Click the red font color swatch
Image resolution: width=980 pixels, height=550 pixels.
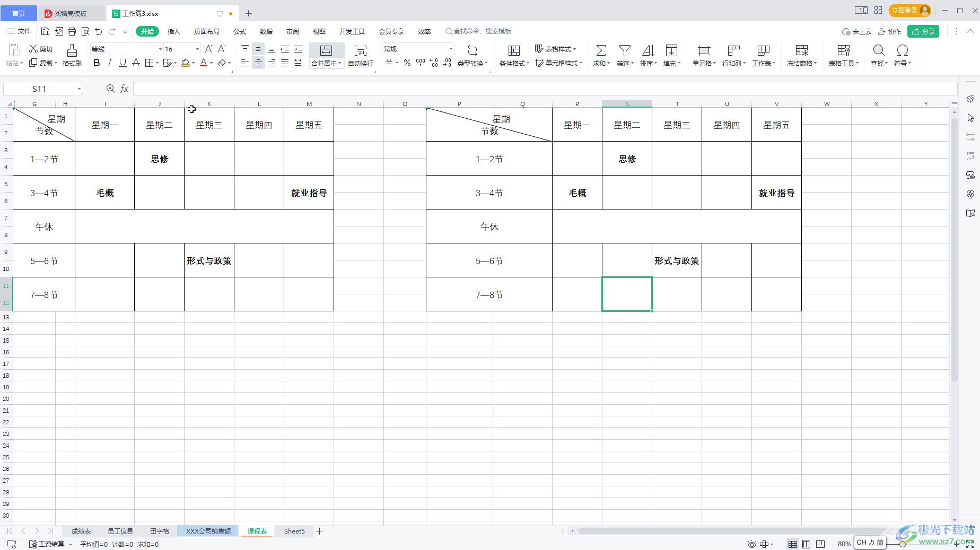point(204,63)
